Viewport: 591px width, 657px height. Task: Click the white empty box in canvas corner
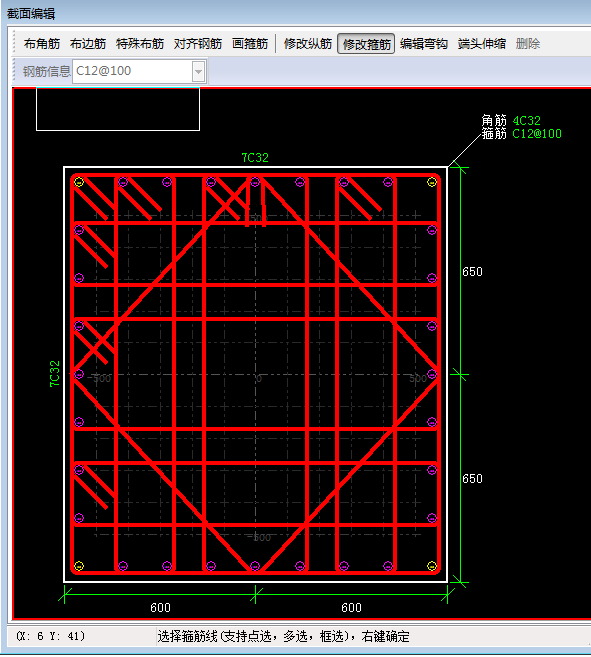[x=118, y=109]
